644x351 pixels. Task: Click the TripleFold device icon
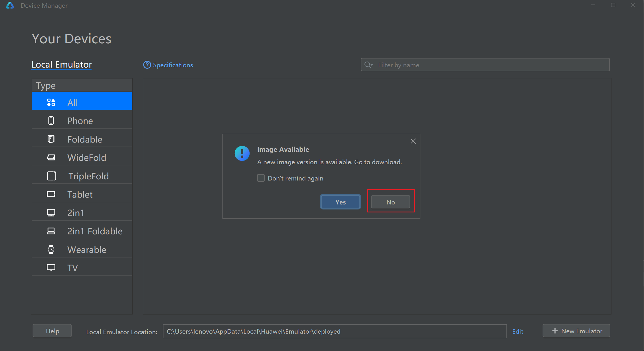coord(52,176)
